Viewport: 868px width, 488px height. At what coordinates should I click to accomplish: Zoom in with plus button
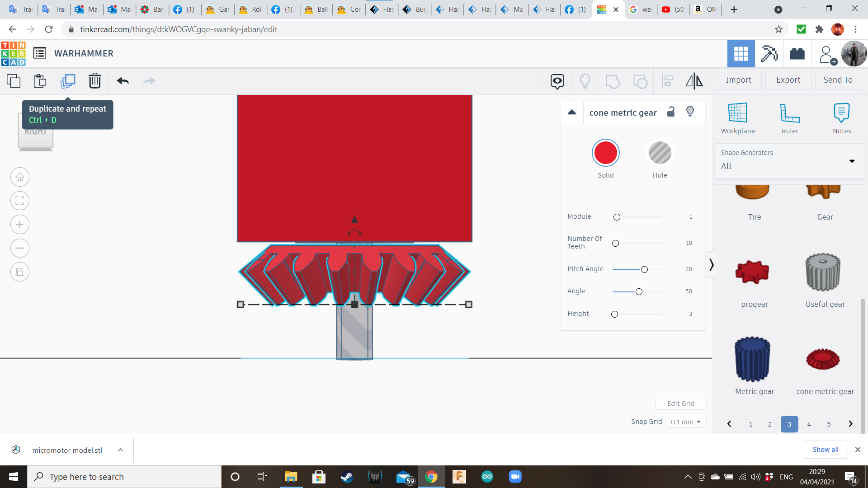click(20, 225)
